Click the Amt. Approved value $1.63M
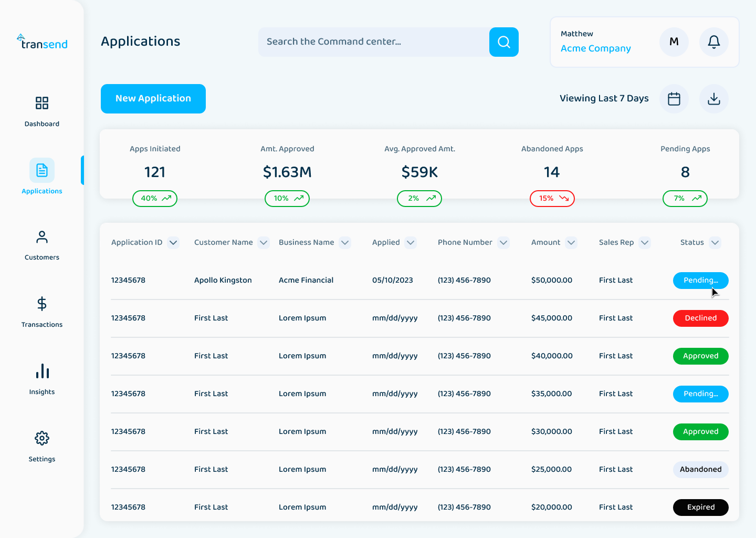The height and width of the screenshot is (538, 756). (287, 172)
